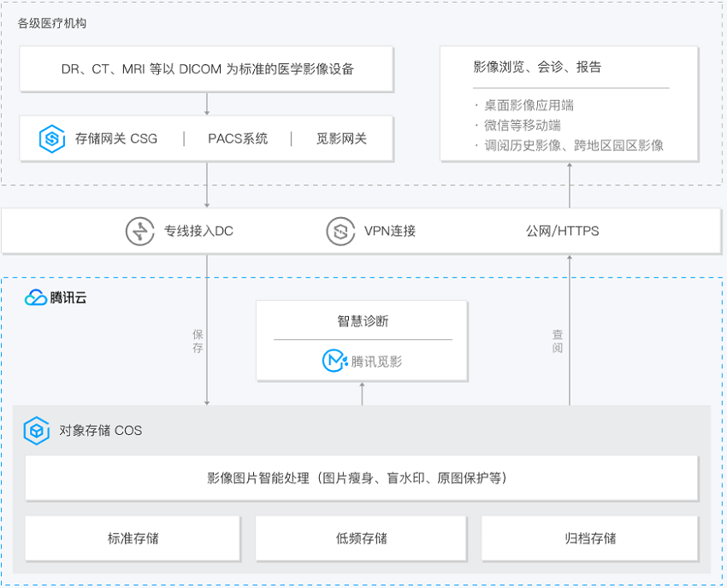Click the 专线接入DC label
Screen dimensions: 727x588
(x=199, y=232)
